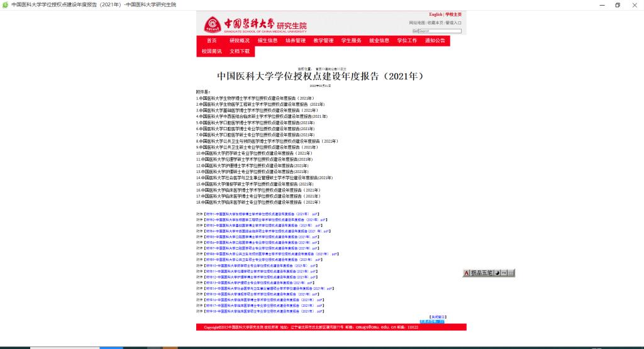The width and height of the screenshot is (644, 349).
Task: Restore down the browser window
Action: tap(617, 5)
